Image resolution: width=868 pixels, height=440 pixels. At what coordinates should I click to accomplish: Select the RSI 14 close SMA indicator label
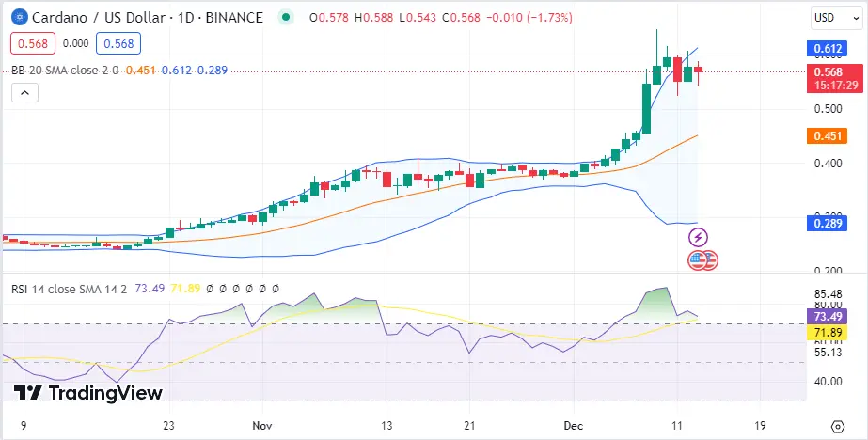(x=70, y=289)
